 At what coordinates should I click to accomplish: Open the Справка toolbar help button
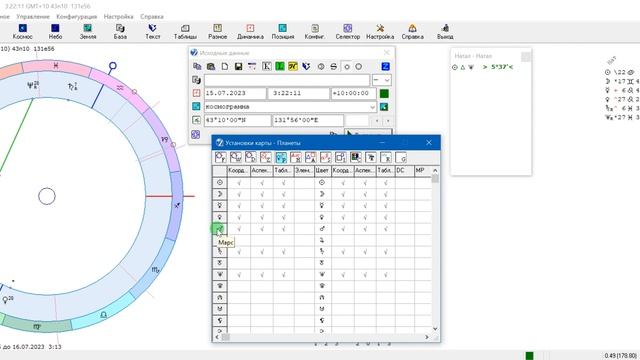click(412, 31)
